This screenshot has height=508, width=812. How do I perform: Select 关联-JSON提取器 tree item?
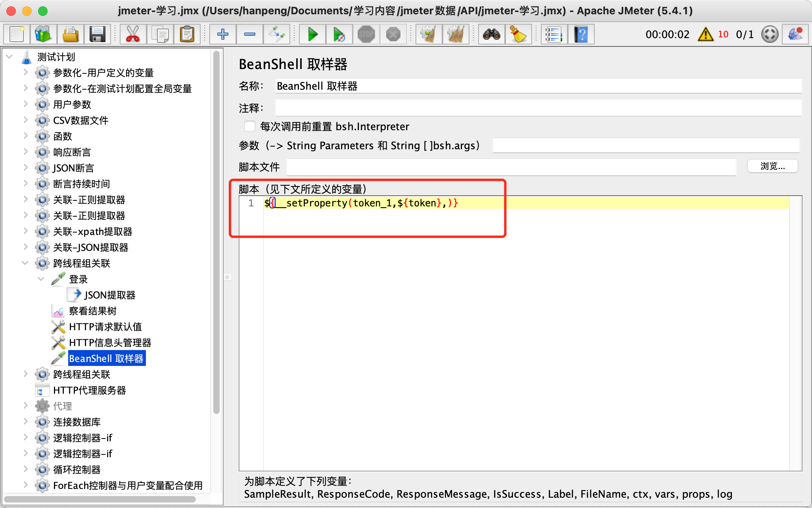pyautogui.click(x=91, y=247)
